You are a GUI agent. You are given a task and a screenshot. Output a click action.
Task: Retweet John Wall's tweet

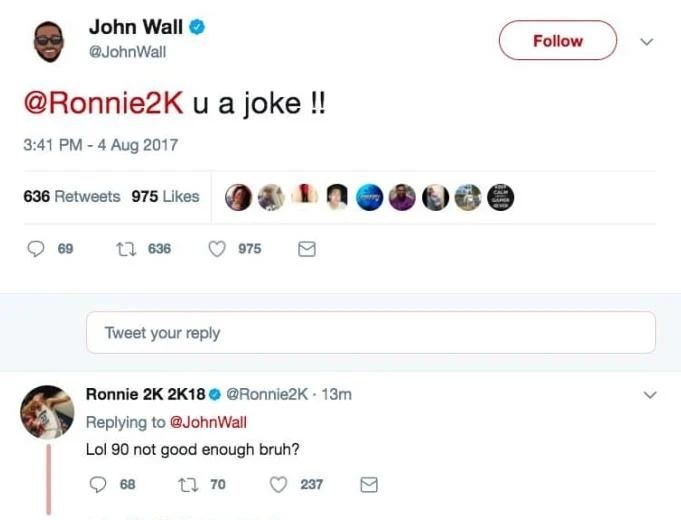(x=127, y=249)
